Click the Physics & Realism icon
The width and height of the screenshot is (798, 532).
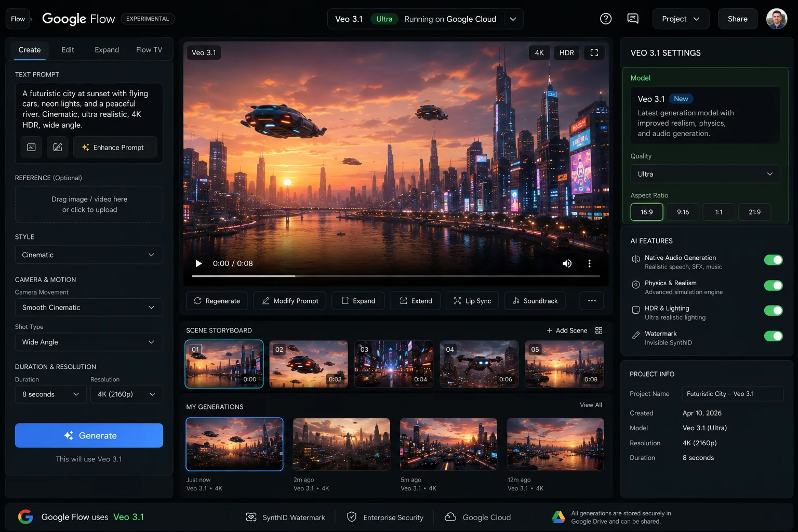tap(636, 285)
